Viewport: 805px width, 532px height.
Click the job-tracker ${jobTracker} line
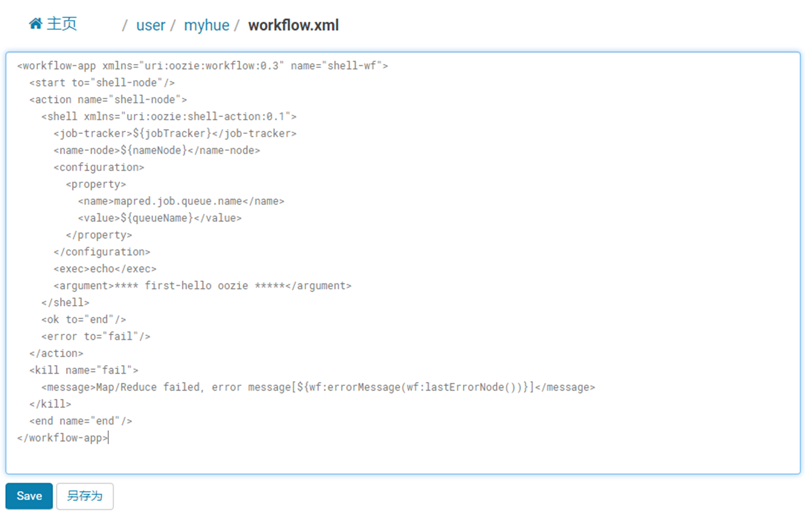coord(175,134)
